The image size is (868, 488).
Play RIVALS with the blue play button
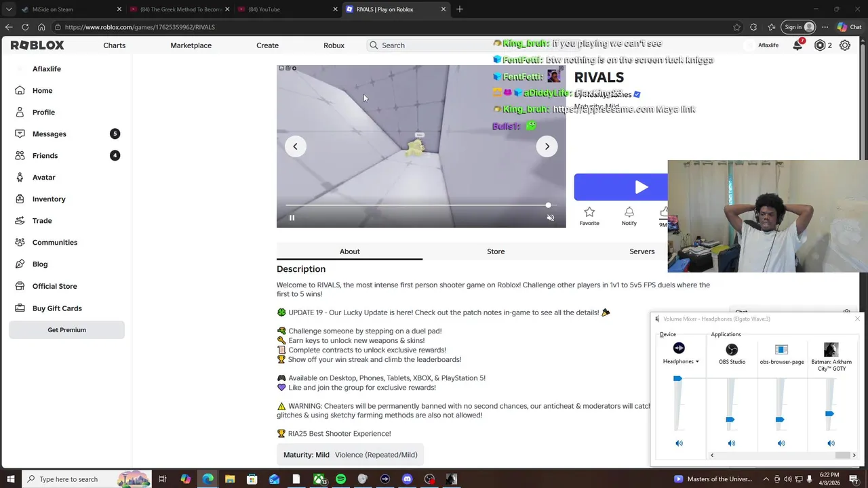pos(620,187)
